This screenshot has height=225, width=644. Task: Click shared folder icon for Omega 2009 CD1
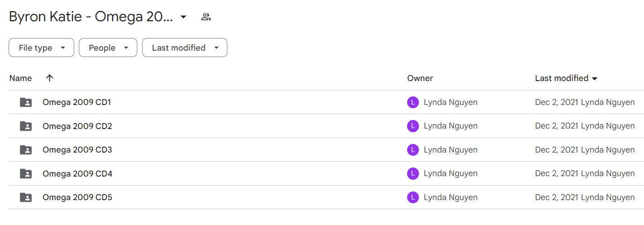point(26,102)
